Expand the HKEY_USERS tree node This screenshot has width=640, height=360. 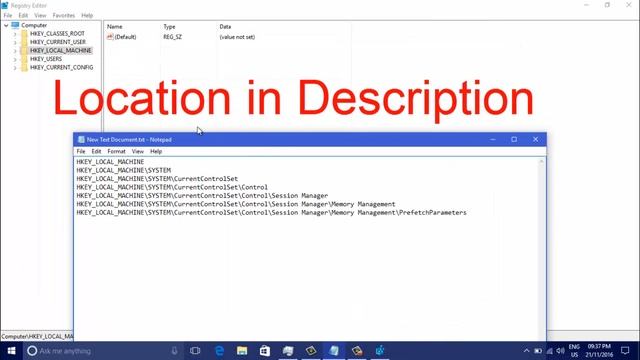[15, 59]
